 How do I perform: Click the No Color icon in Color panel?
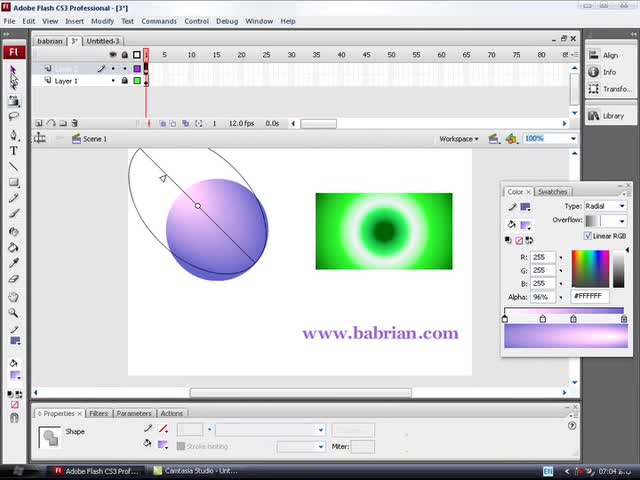coord(519,240)
